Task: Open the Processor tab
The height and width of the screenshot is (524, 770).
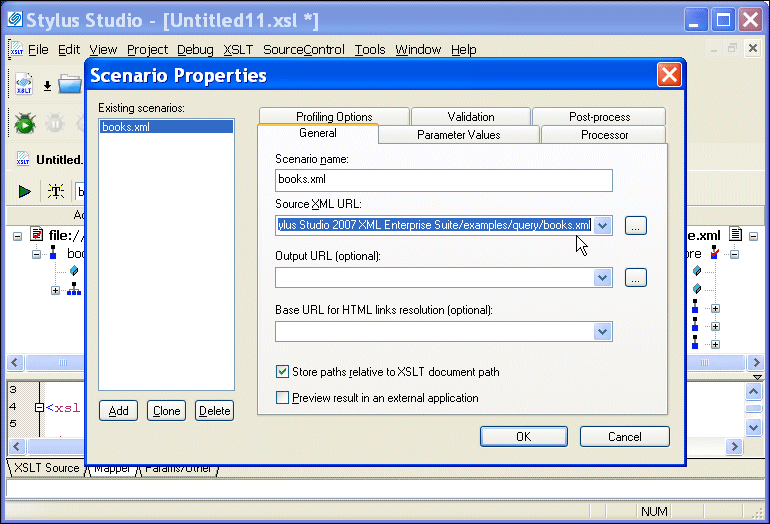Action: 604,135
